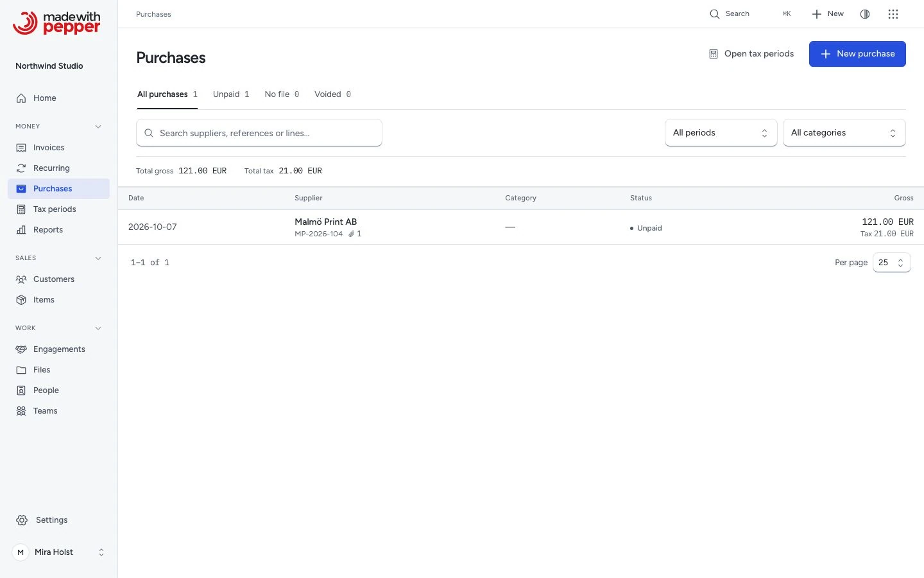Viewport: 924px width, 578px height.
Task: Open People in the sidebar
Action: (x=58, y=390)
